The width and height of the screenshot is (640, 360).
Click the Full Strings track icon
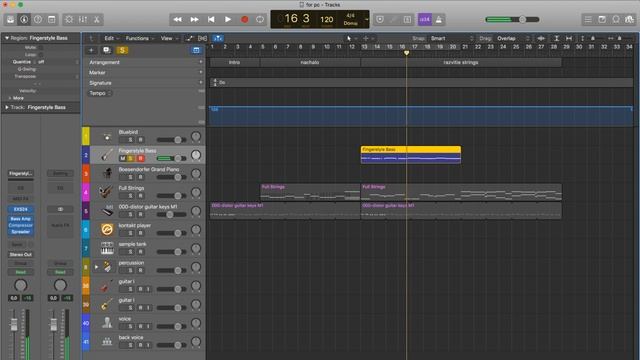pyautogui.click(x=107, y=192)
